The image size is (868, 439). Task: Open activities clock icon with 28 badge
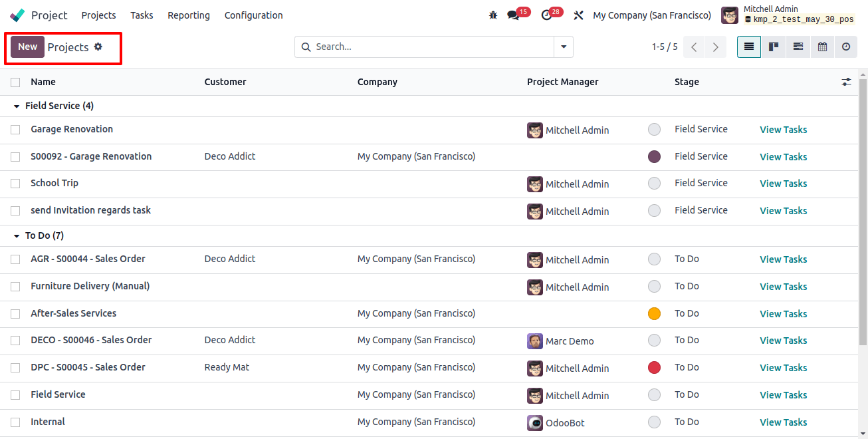point(547,15)
